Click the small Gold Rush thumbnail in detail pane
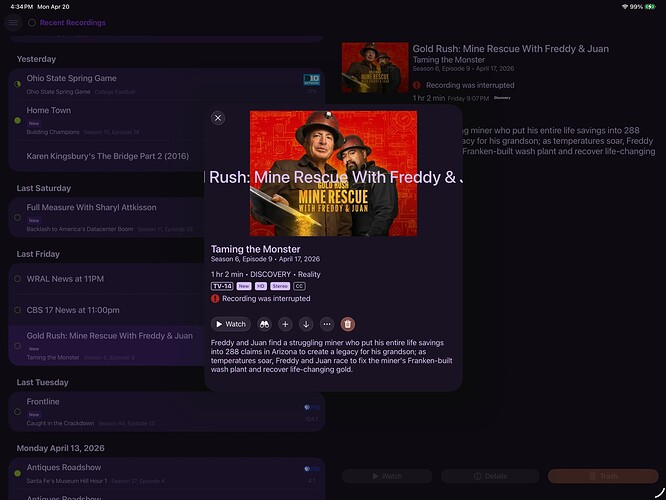 click(375, 68)
